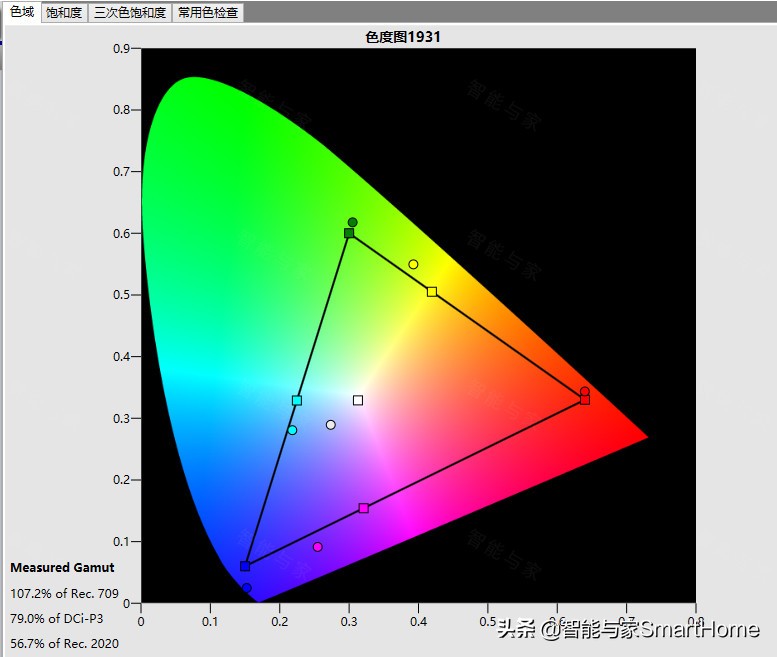Switch to the 饱和度 tab
Image resolution: width=777 pixels, height=657 pixels.
coord(64,13)
